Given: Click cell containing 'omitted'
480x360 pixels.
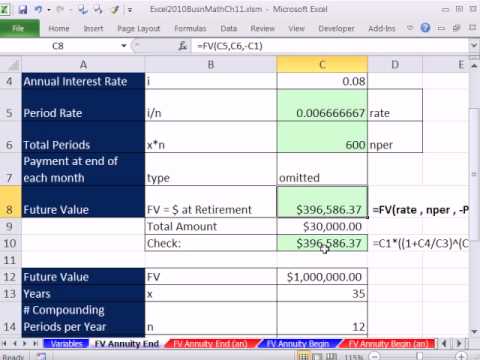Looking at the screenshot, I should 322,169.
